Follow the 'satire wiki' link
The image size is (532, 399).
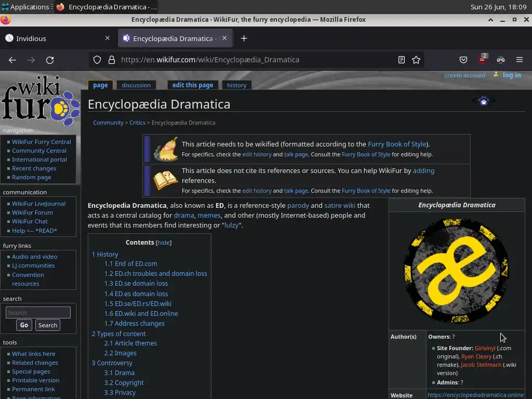tap(340, 205)
